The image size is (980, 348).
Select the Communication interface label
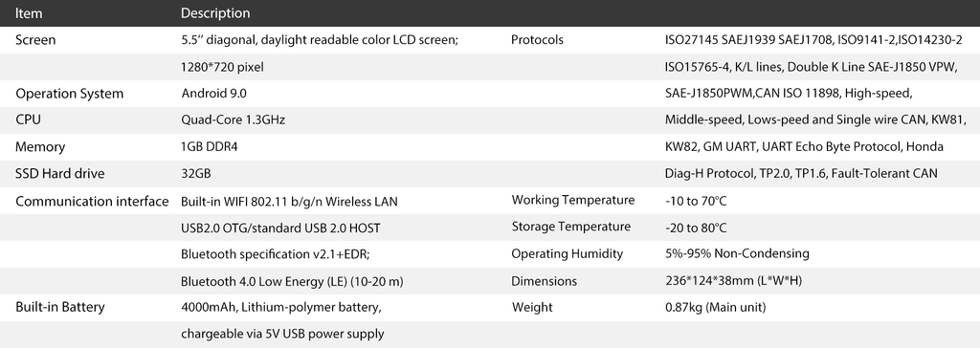92,201
